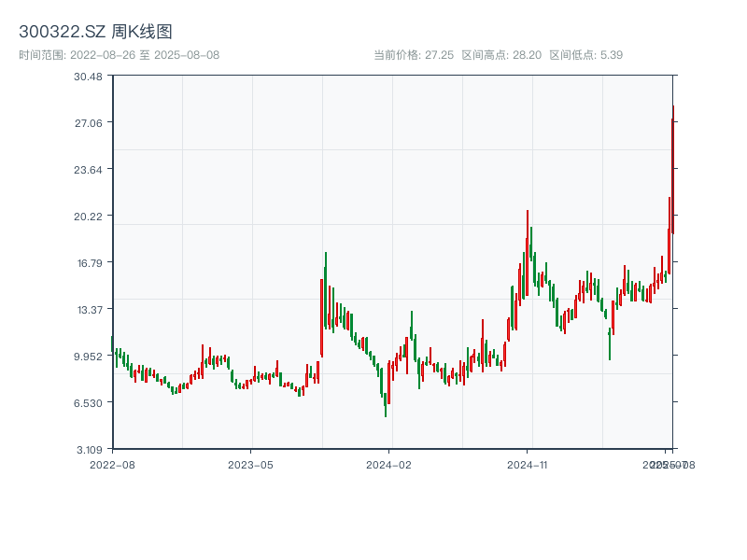Click the 30.48 y-axis tick label
The height and width of the screenshot is (560, 747).
pyautogui.click(x=88, y=76)
